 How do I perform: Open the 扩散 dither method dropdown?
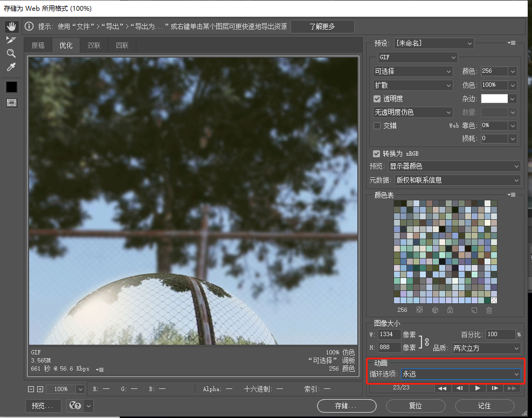point(413,85)
